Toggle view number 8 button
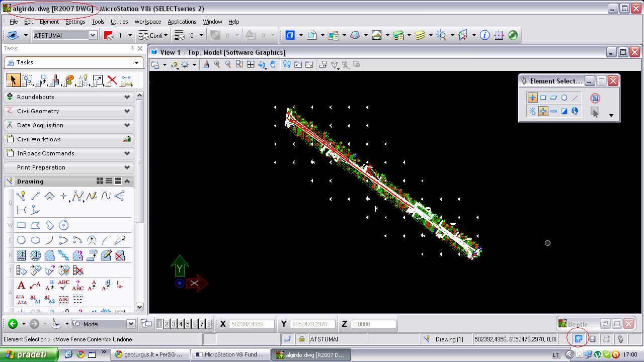This screenshot has width=644, height=362. click(x=209, y=324)
